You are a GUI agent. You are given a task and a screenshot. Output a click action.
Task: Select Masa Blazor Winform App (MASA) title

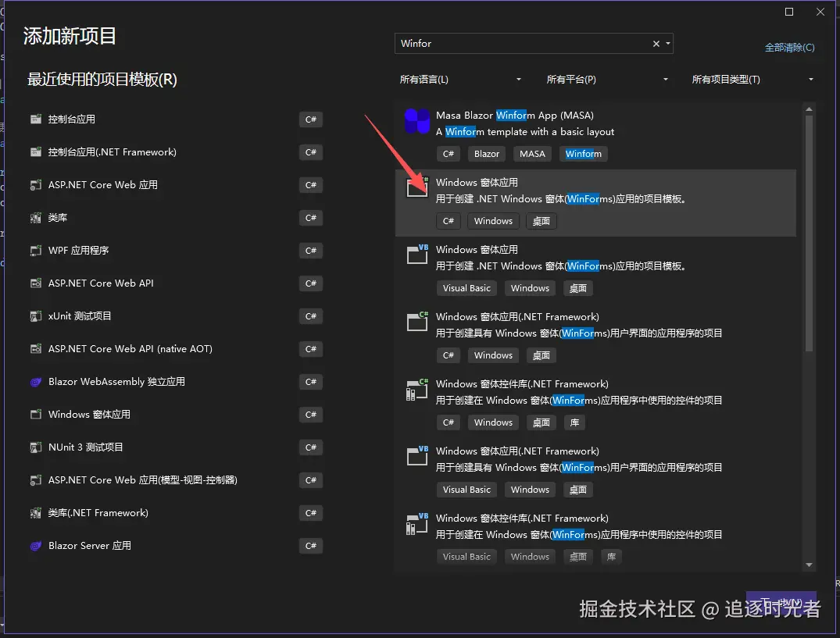pyautogui.click(x=514, y=115)
